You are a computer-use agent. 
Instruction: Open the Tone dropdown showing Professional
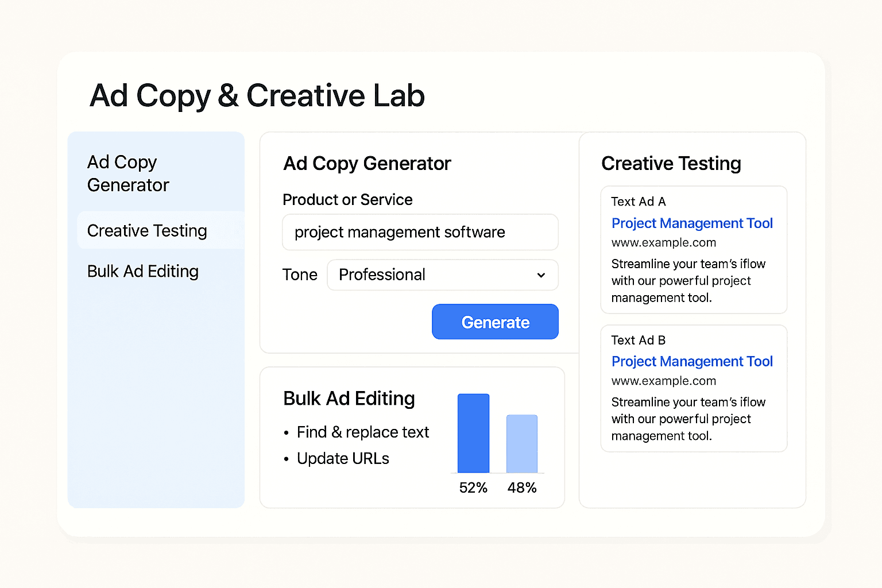coord(442,275)
